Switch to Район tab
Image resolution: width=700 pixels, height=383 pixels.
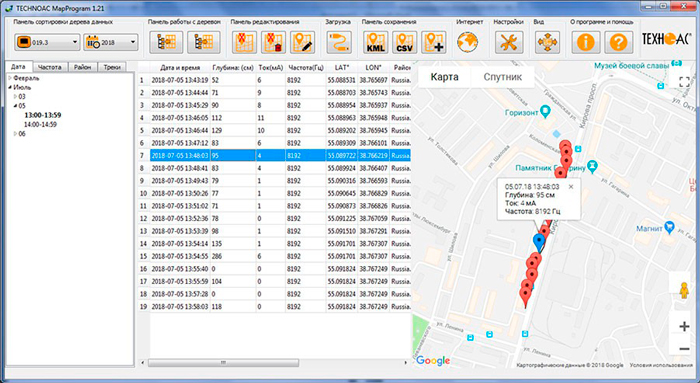(x=82, y=67)
